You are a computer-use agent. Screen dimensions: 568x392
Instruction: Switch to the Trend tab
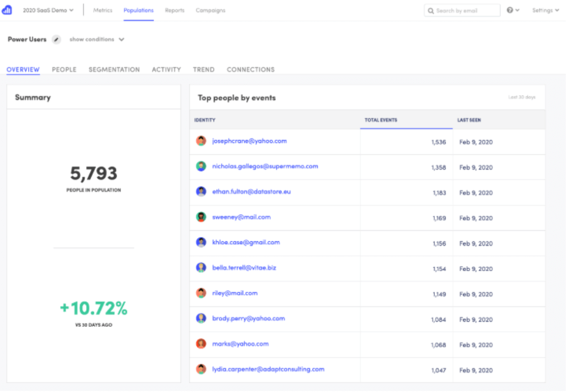coord(203,70)
